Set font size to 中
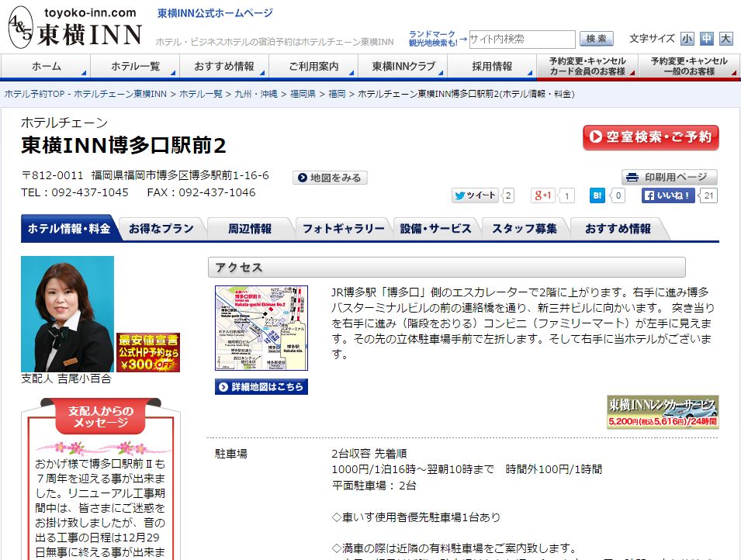741x560 pixels. (706, 39)
